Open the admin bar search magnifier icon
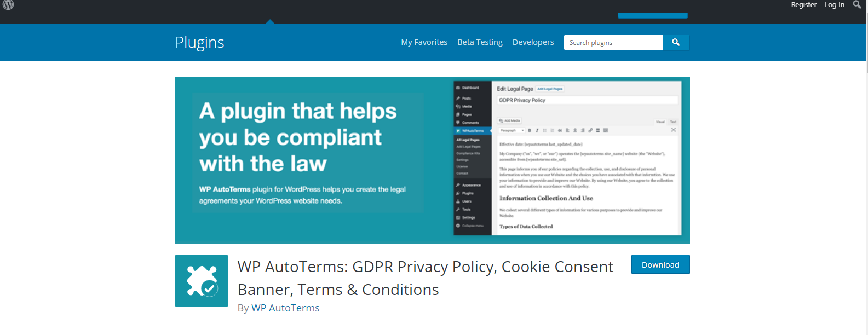 coord(857,4)
